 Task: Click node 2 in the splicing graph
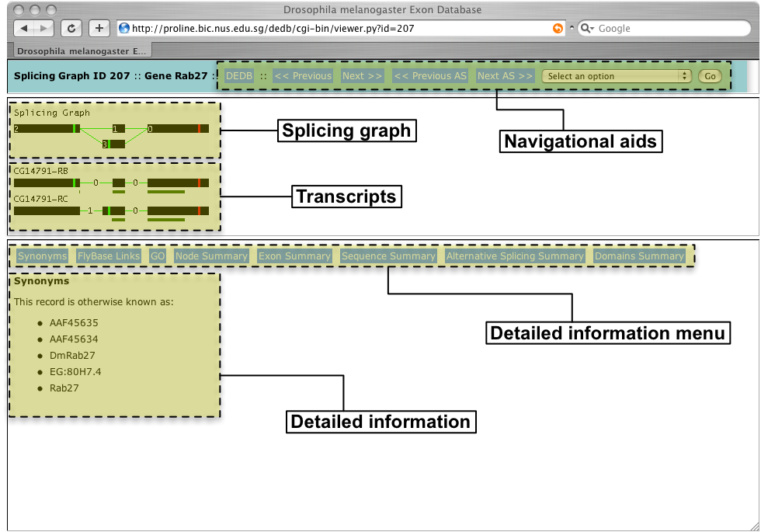point(47,129)
